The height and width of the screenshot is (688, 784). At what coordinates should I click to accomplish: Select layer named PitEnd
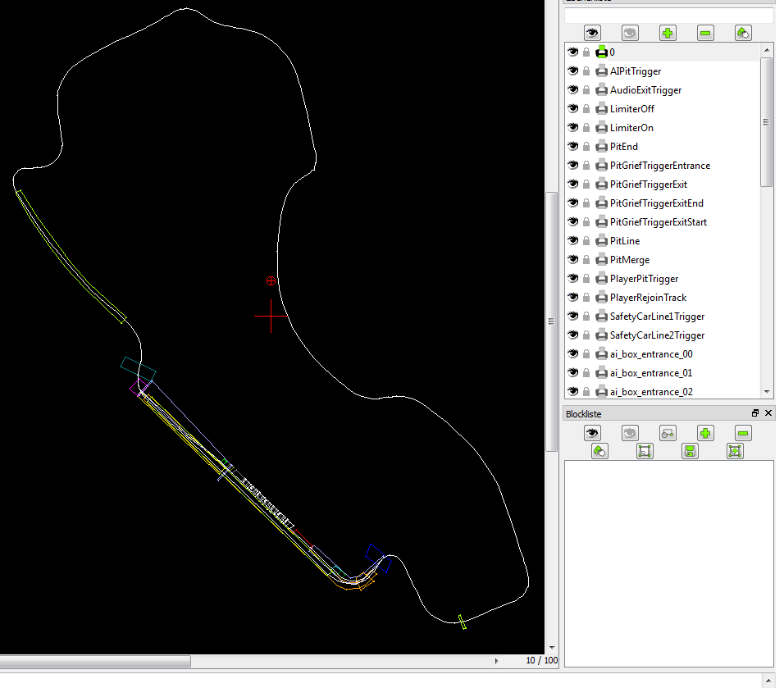623,147
